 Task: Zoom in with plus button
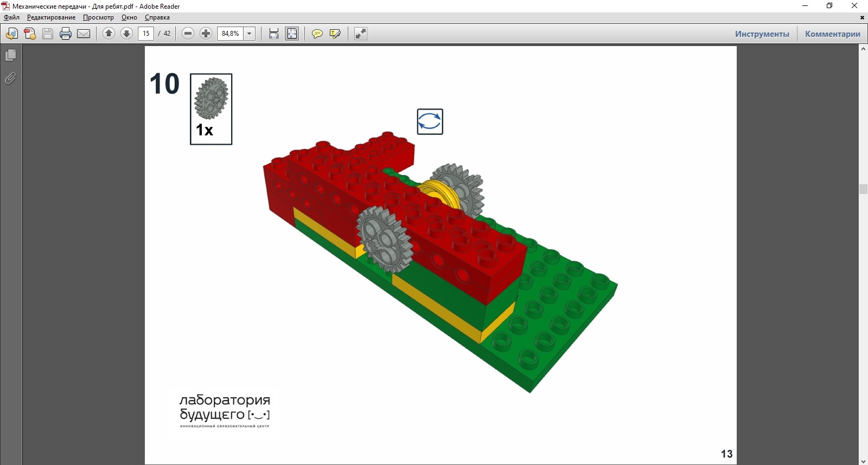coord(206,34)
